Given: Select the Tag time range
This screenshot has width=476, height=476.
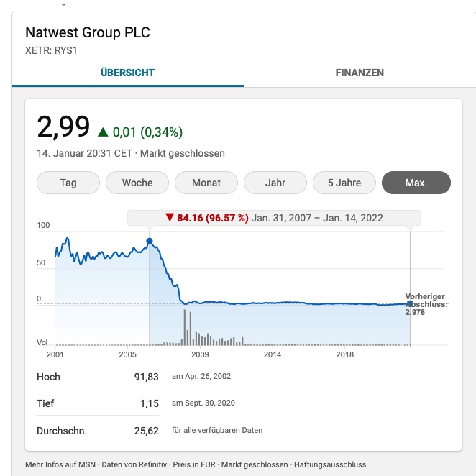Looking at the screenshot, I should [x=68, y=183].
